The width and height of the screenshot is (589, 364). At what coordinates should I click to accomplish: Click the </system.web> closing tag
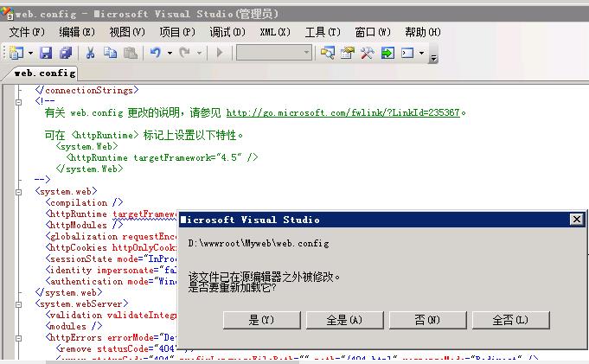click(x=68, y=292)
